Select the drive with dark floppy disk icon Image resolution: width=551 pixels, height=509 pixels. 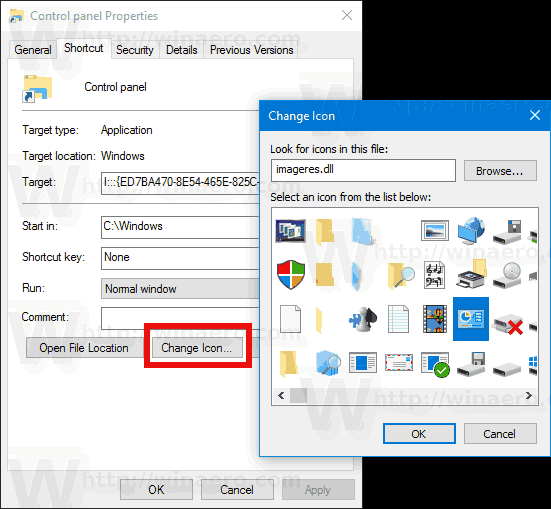click(x=507, y=232)
